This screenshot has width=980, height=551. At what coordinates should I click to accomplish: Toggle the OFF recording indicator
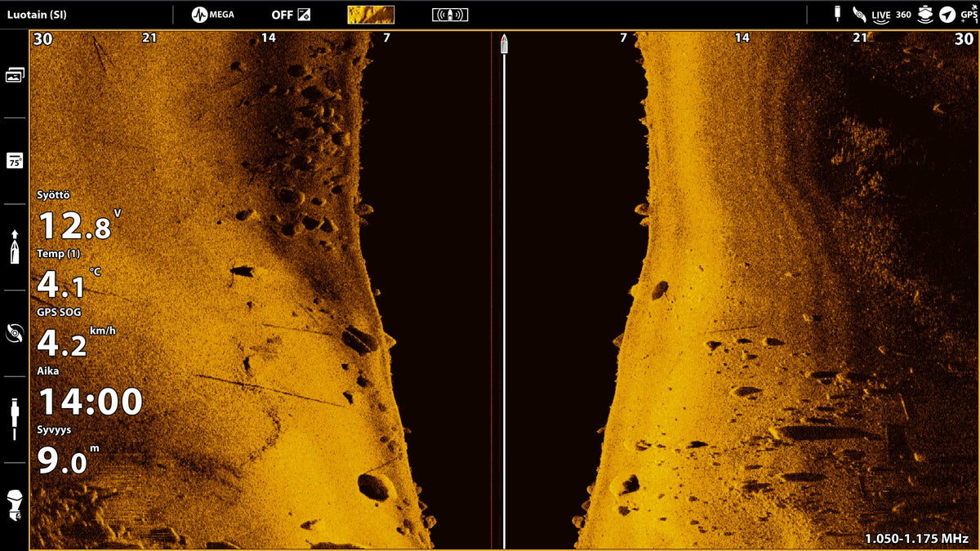pos(291,15)
